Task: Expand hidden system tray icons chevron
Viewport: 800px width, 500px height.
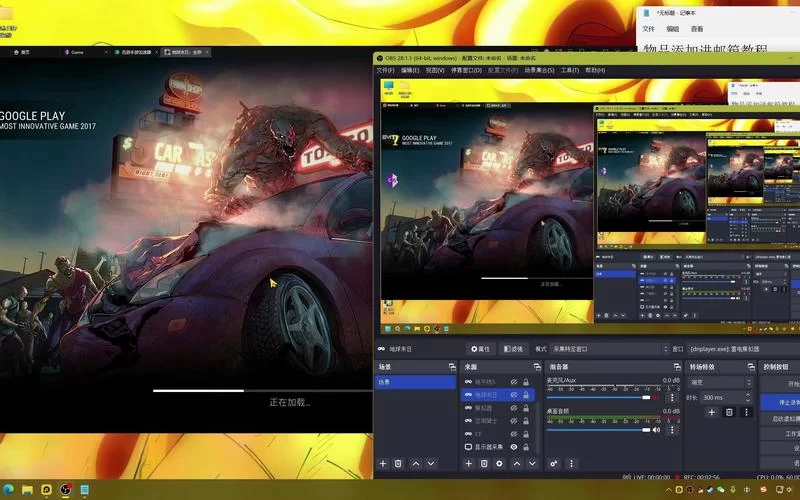Action: pos(668,490)
